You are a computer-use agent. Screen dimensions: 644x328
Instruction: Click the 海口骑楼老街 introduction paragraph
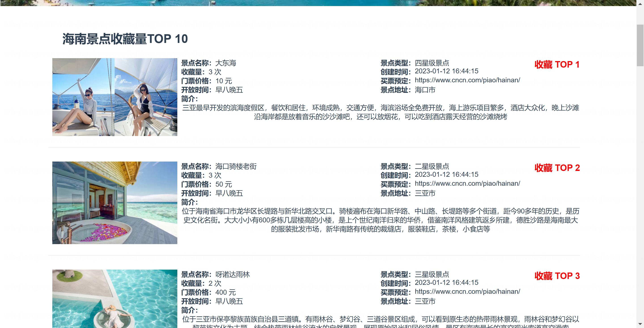[x=380, y=220]
